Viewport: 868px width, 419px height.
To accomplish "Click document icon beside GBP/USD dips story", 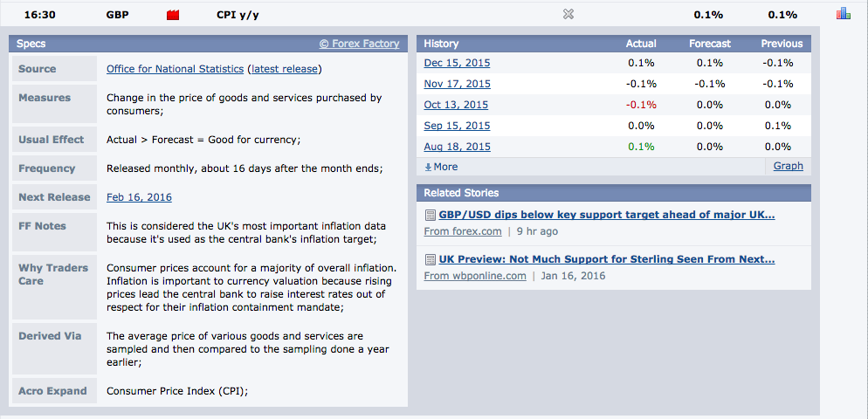I will [x=430, y=215].
